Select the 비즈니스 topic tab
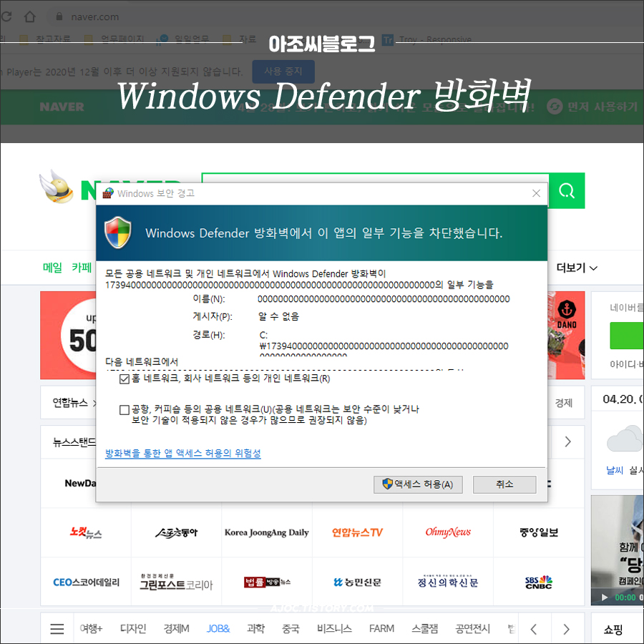The image size is (644, 644). point(334,629)
